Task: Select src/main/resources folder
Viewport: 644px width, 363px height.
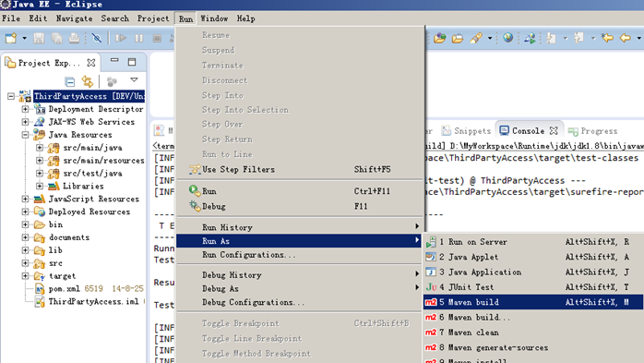Action: [103, 161]
